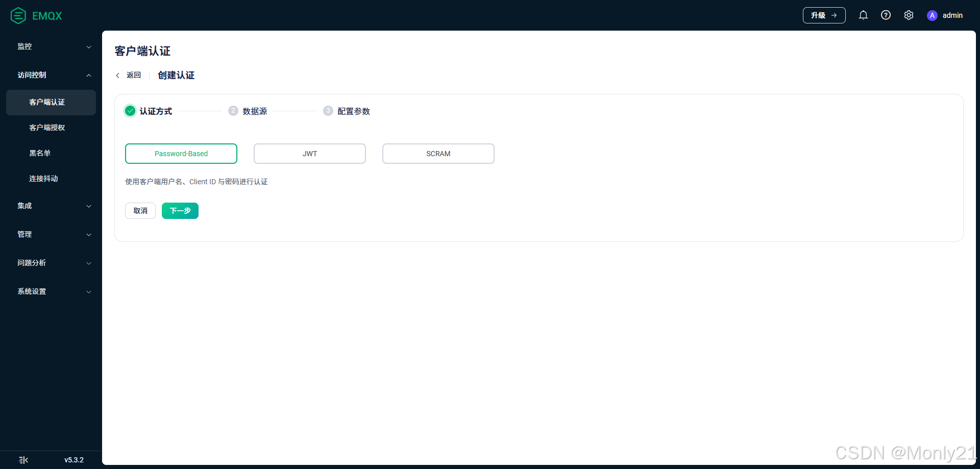Open the notifications bell
Image resolution: width=980 pixels, height=469 pixels.
[863, 15]
